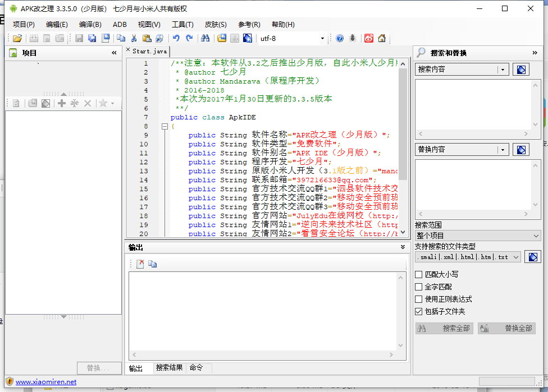
Task: Click the grayed save disk icon
Action: 79,38
